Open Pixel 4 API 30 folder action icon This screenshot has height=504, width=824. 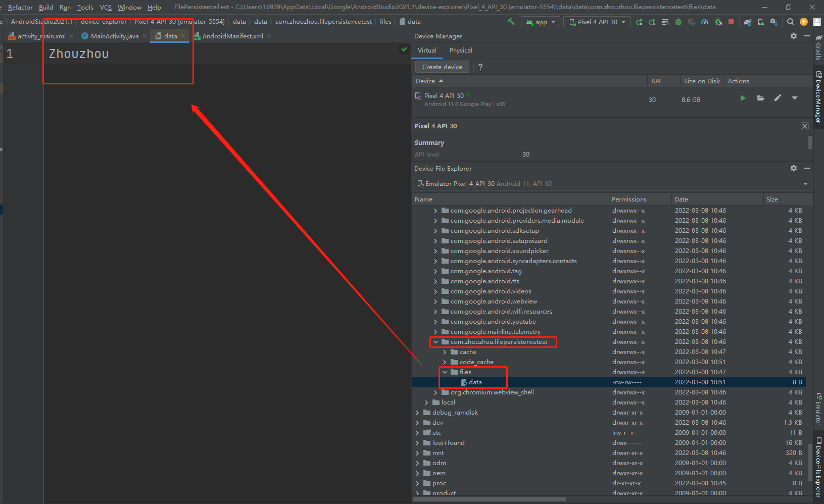click(x=760, y=98)
